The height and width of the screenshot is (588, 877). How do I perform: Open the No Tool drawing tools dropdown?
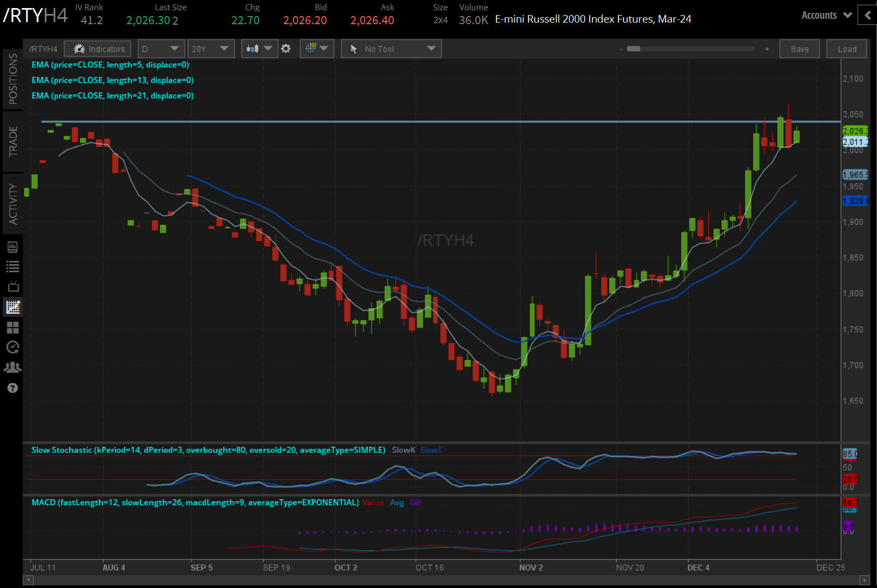391,48
